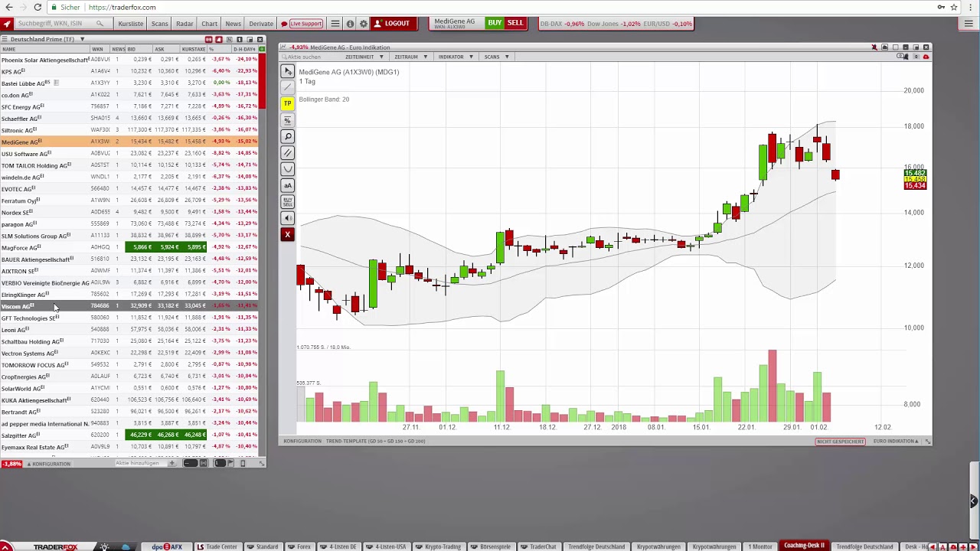980x551 pixels.
Task: Click the LOGOUT button
Action: pyautogui.click(x=392, y=24)
